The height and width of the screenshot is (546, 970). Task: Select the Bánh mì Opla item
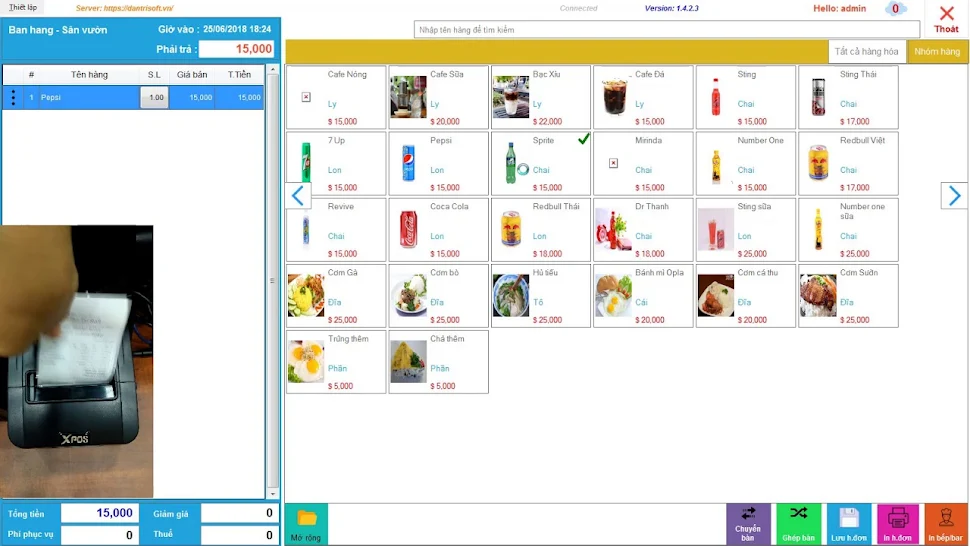point(643,296)
